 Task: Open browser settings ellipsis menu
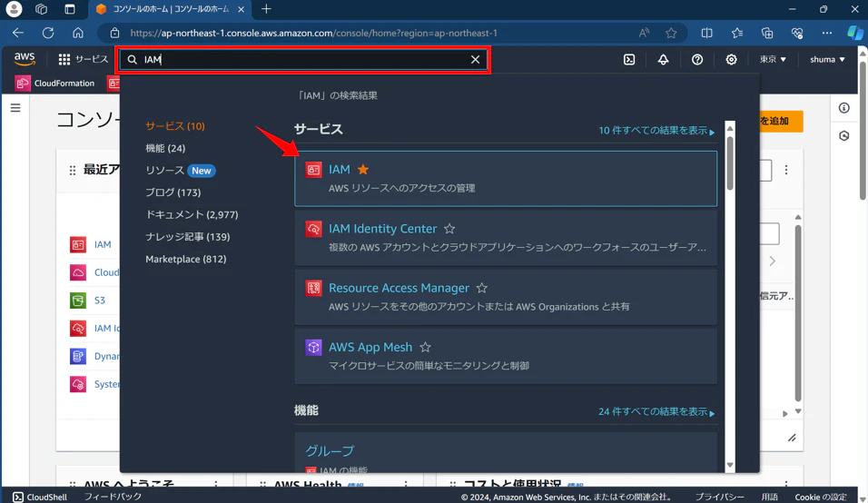(x=827, y=33)
